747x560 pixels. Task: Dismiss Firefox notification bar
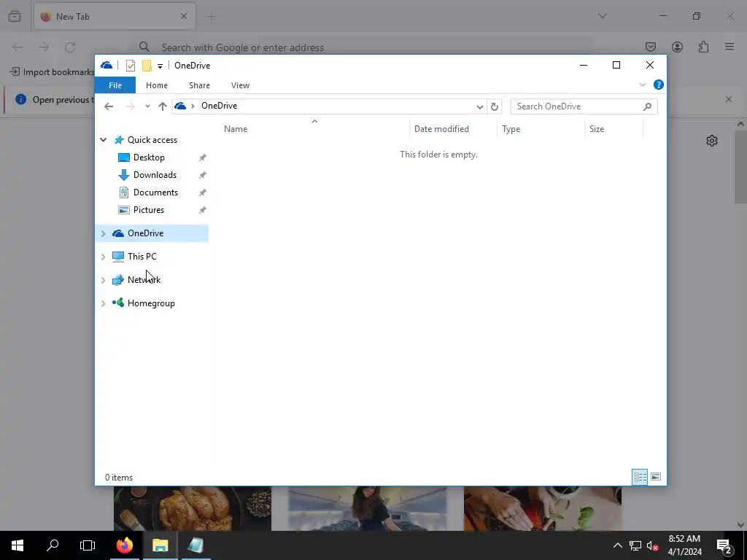click(x=729, y=99)
